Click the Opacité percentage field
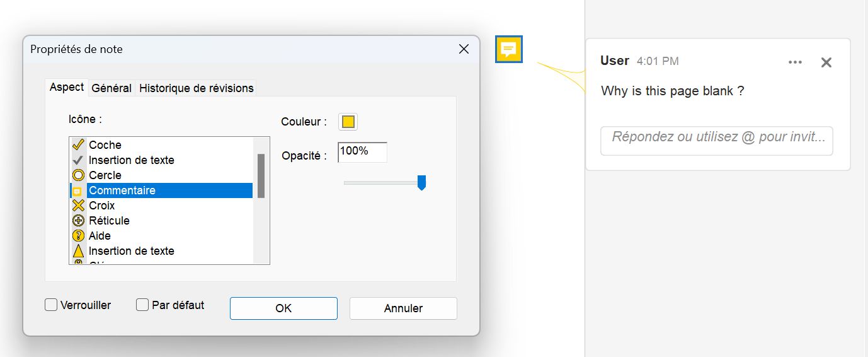868x357 pixels. click(x=362, y=152)
